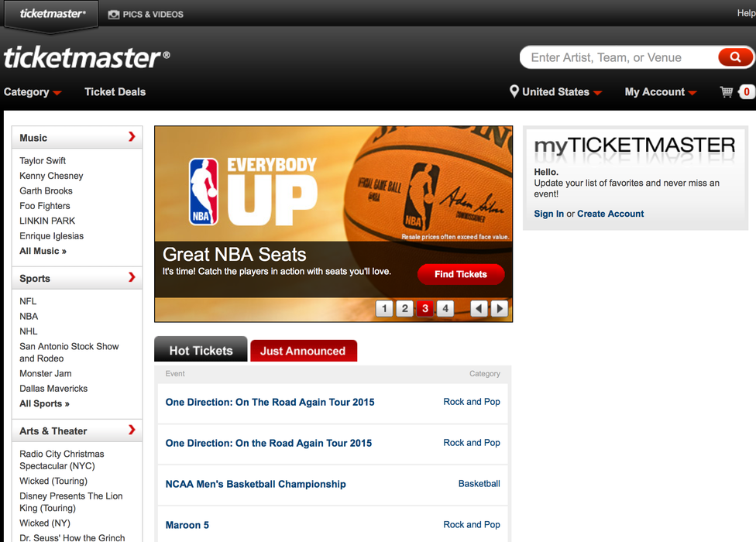Click the location pin icon by United States
756x542 pixels.
(x=514, y=91)
